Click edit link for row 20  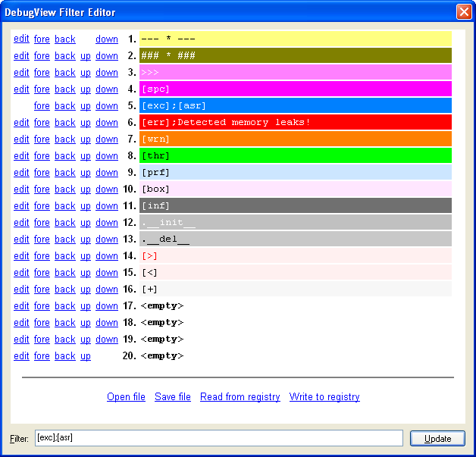coord(21,356)
